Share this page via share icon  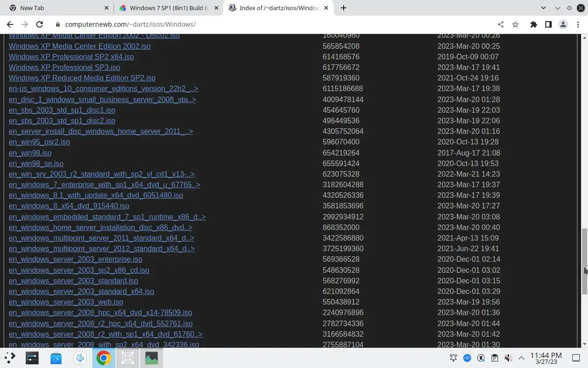click(501, 24)
